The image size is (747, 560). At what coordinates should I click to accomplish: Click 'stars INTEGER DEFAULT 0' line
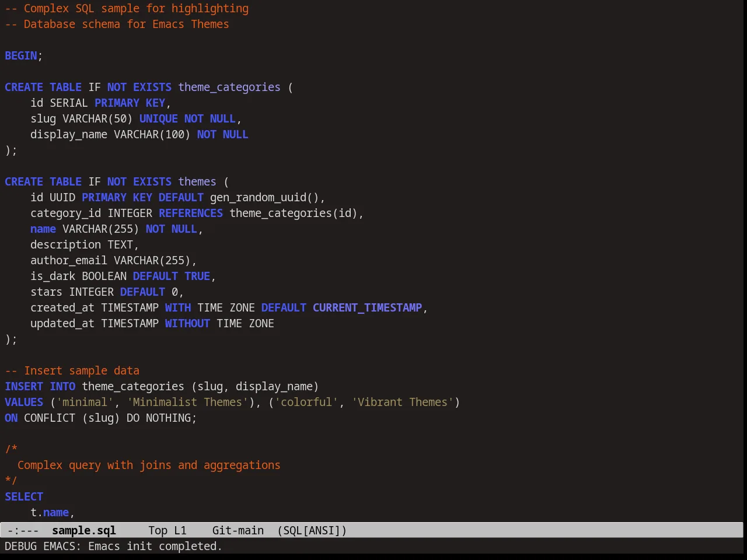pos(107,292)
